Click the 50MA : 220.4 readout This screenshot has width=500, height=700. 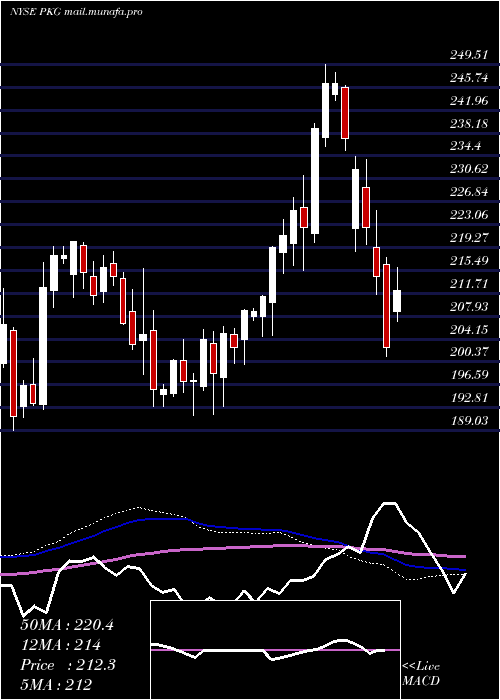(67, 625)
